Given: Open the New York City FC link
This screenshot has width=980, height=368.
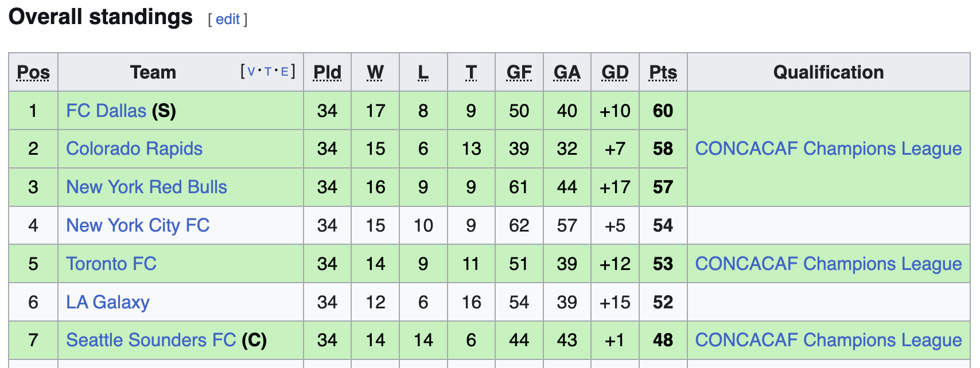Looking at the screenshot, I should (138, 226).
